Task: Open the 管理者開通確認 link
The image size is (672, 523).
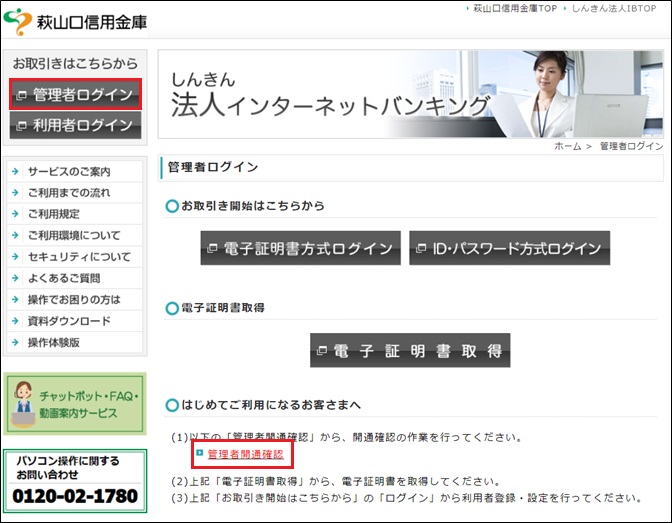Action: pyautogui.click(x=245, y=455)
